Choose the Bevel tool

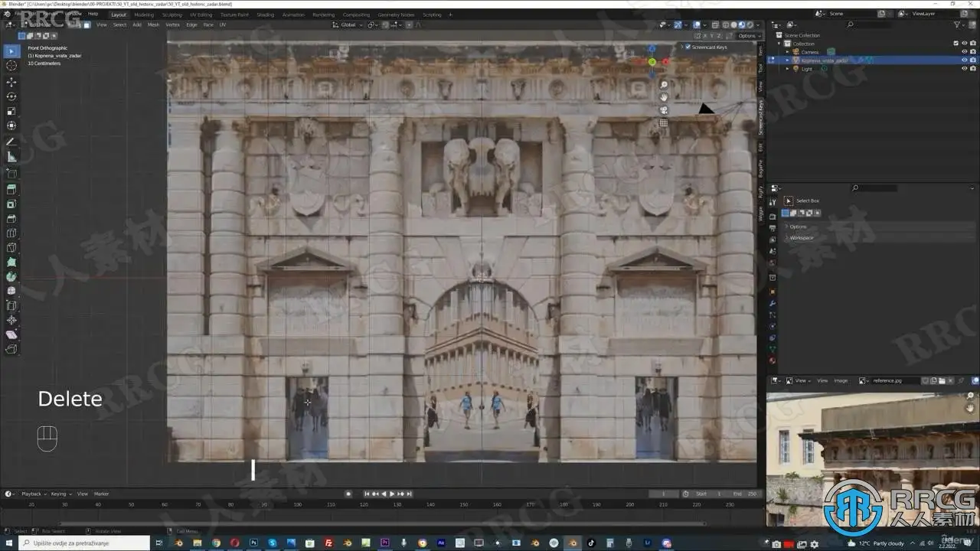[x=11, y=219]
